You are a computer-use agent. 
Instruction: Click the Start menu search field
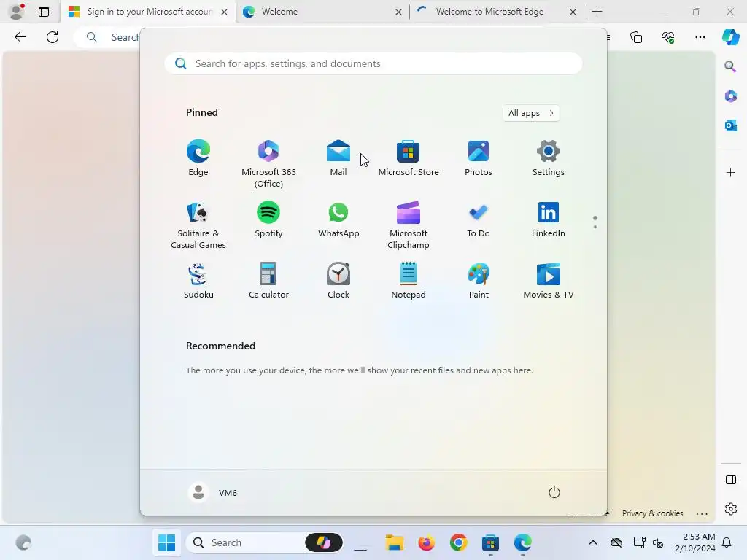pyautogui.click(x=373, y=64)
